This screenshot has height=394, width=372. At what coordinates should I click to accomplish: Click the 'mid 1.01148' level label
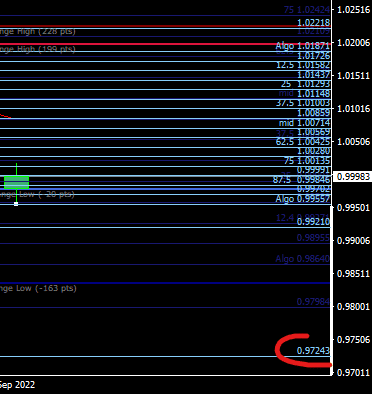[x=305, y=94]
